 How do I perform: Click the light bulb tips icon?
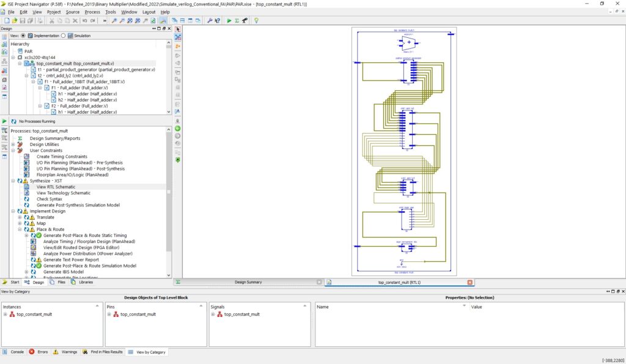pos(256,21)
